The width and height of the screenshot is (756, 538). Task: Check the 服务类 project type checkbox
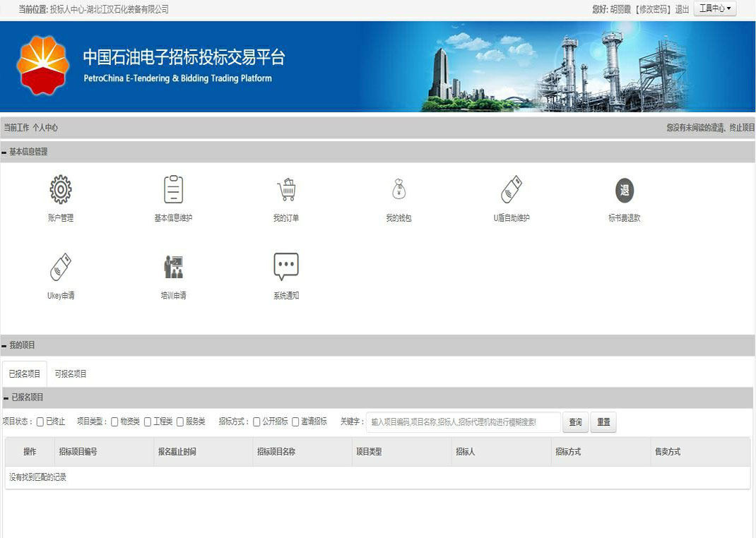point(180,422)
